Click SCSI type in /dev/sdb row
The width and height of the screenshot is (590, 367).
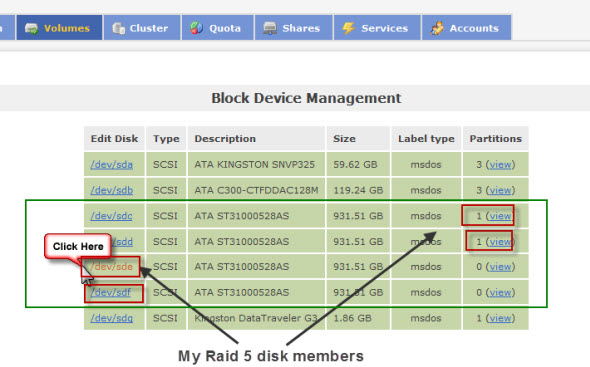[x=165, y=190]
